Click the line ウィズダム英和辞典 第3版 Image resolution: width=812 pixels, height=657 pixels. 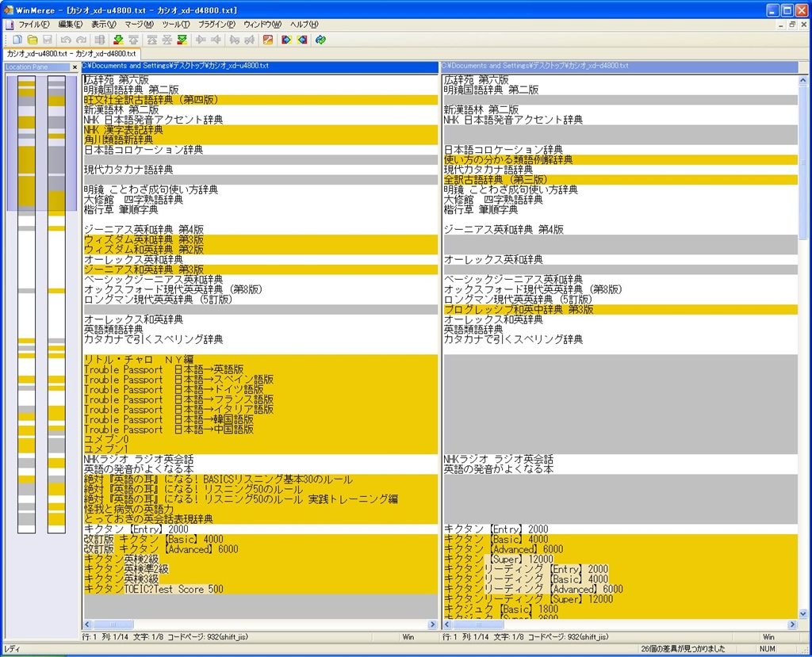pyautogui.click(x=260, y=239)
